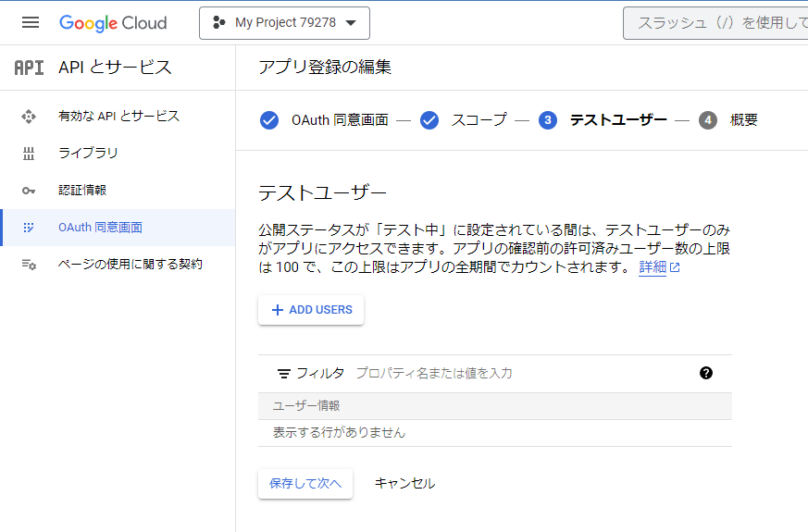Click the external link icon beside 詳細
The height and width of the screenshot is (532, 808).
675,267
